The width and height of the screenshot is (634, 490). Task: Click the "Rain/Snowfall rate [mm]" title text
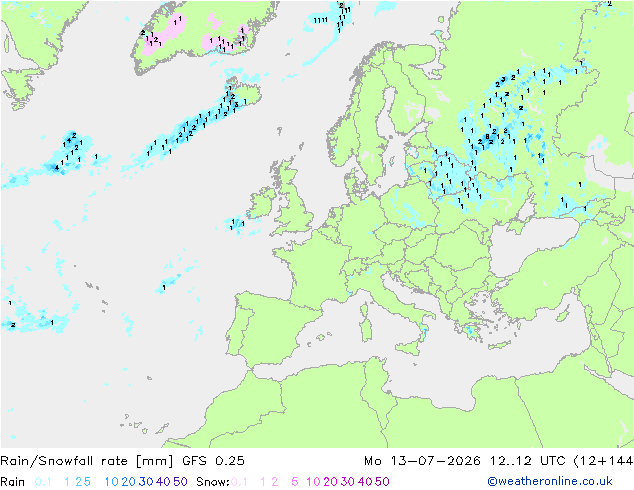click(87, 461)
